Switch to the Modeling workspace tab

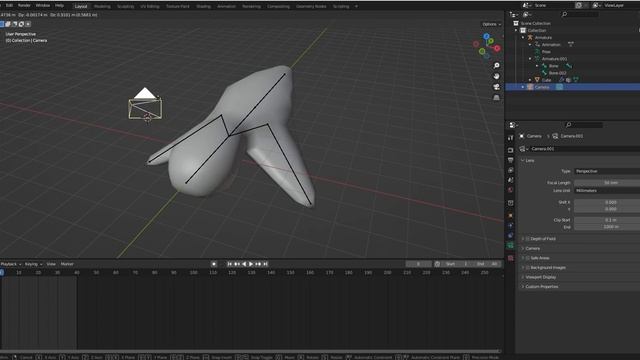102,6
